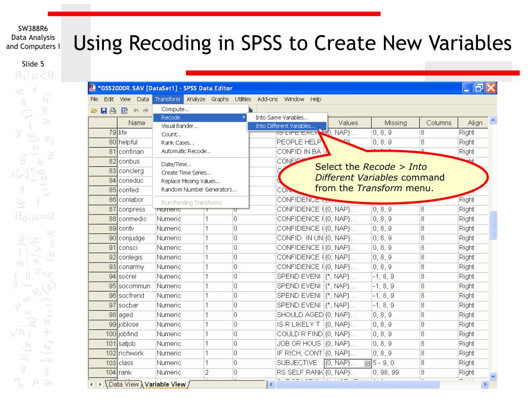
Task: Click 'Right' align cell in satjob row
Action: [x=473, y=344]
